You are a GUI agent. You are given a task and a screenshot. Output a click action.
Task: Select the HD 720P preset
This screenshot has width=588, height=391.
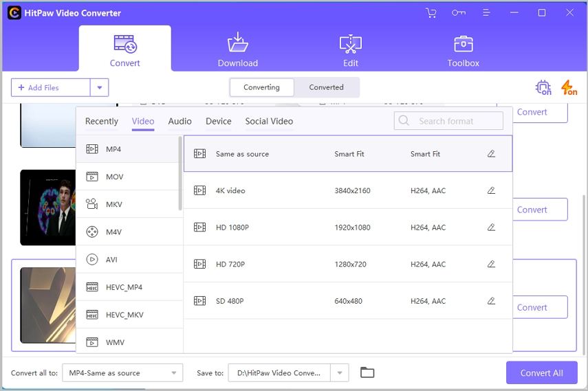click(348, 264)
